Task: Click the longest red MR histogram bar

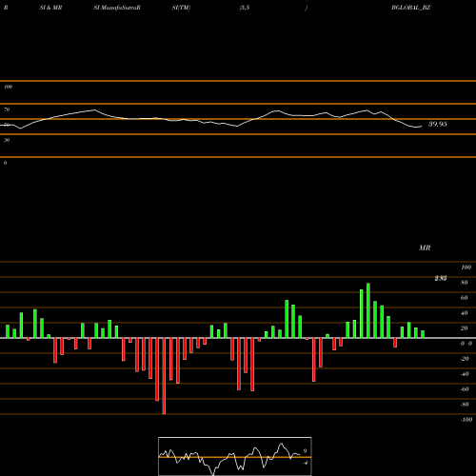Action: click(164, 376)
